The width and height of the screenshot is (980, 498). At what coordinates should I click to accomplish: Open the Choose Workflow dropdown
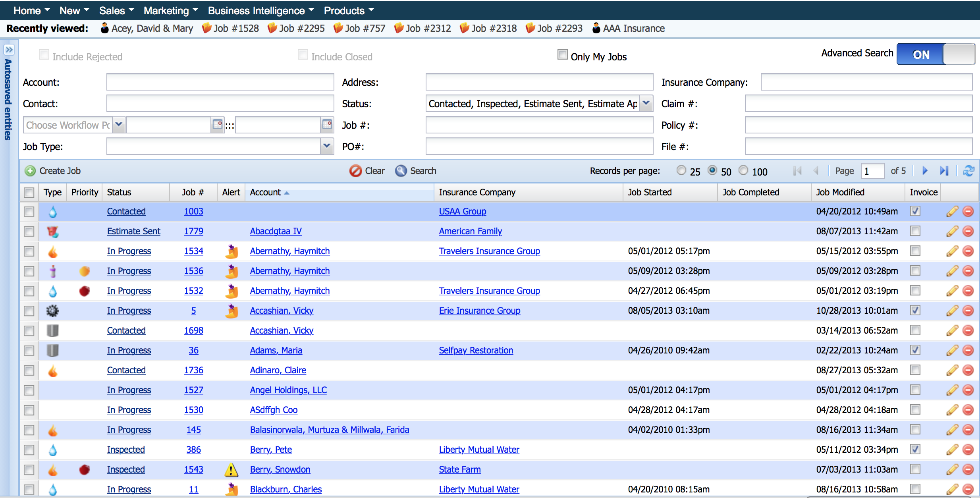coord(119,125)
